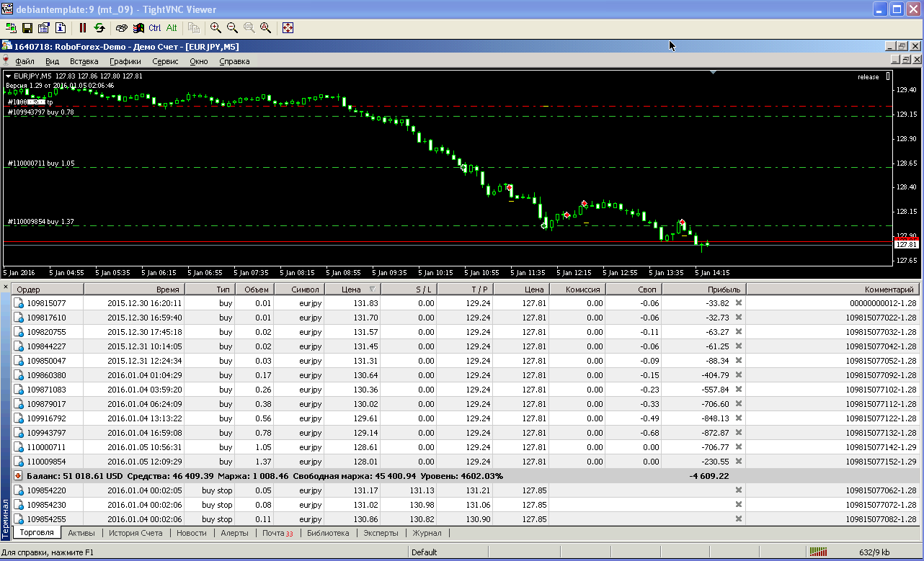Switch to the Библиотека tab
The width and height of the screenshot is (924, 561).
(x=328, y=534)
